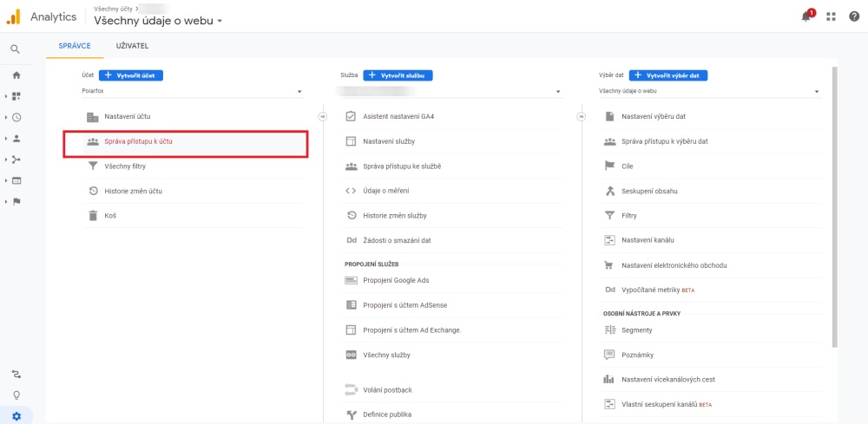Open Realtime clock icon in sidebar
This screenshot has width=868, height=424.
(x=16, y=117)
